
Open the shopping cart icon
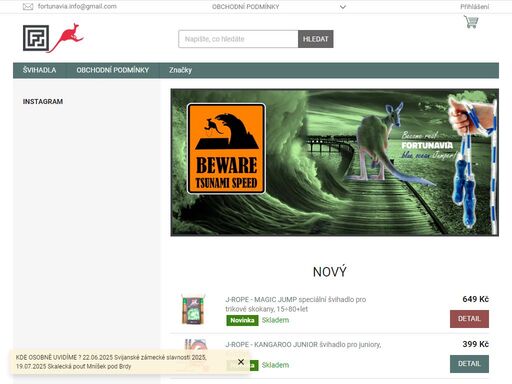(x=471, y=22)
